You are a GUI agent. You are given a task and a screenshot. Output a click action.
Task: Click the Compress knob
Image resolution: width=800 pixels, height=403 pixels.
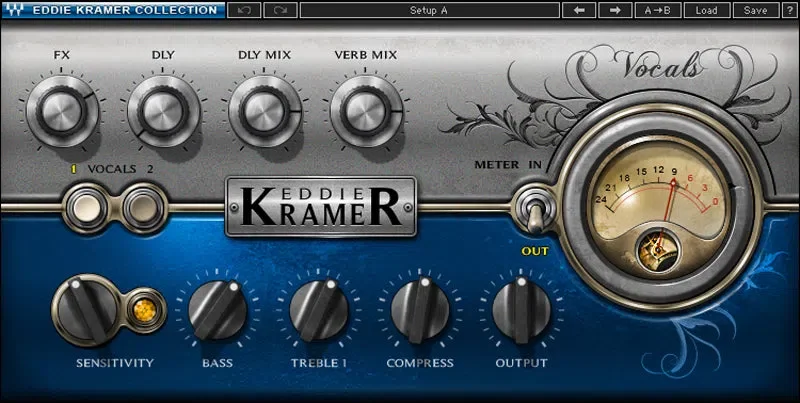pyautogui.click(x=420, y=310)
